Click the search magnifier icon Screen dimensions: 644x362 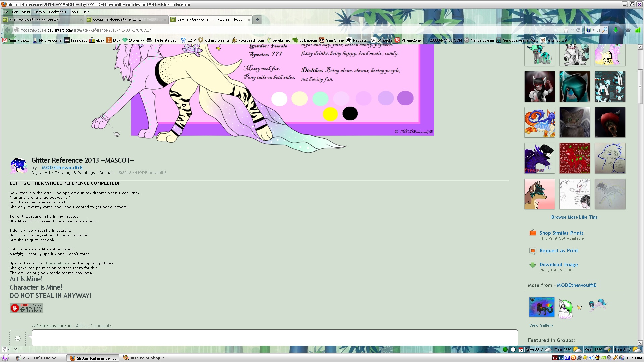coord(605,30)
